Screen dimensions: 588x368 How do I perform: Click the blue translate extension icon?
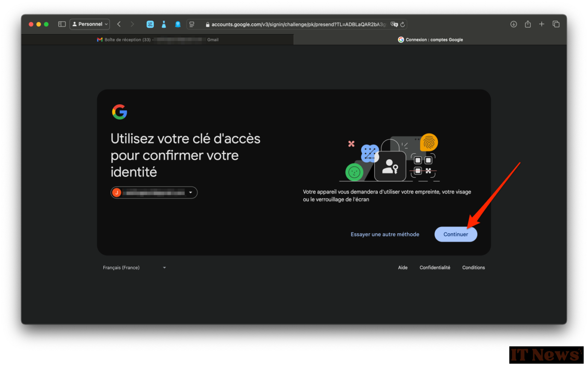click(150, 24)
